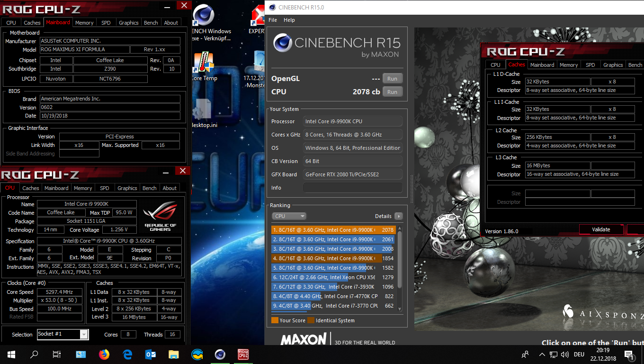Open the blue-yellow sync app on taskbar
Screen dimensions: 644x364
pyautogui.click(x=197, y=354)
